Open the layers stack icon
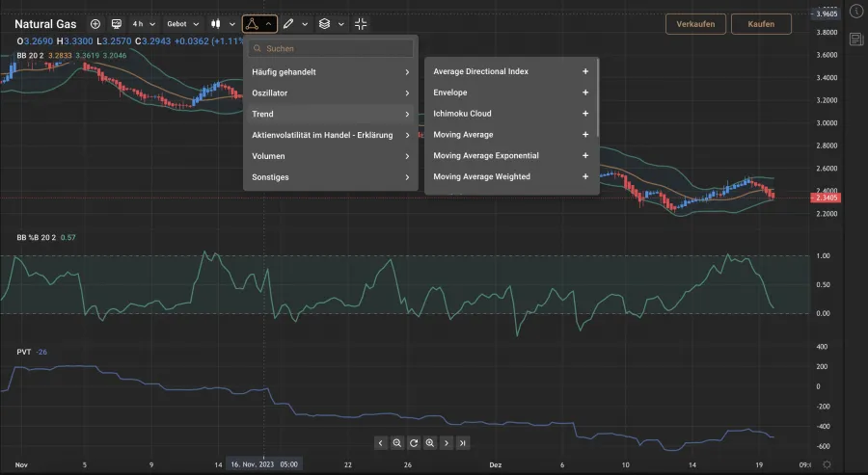 pyautogui.click(x=325, y=24)
